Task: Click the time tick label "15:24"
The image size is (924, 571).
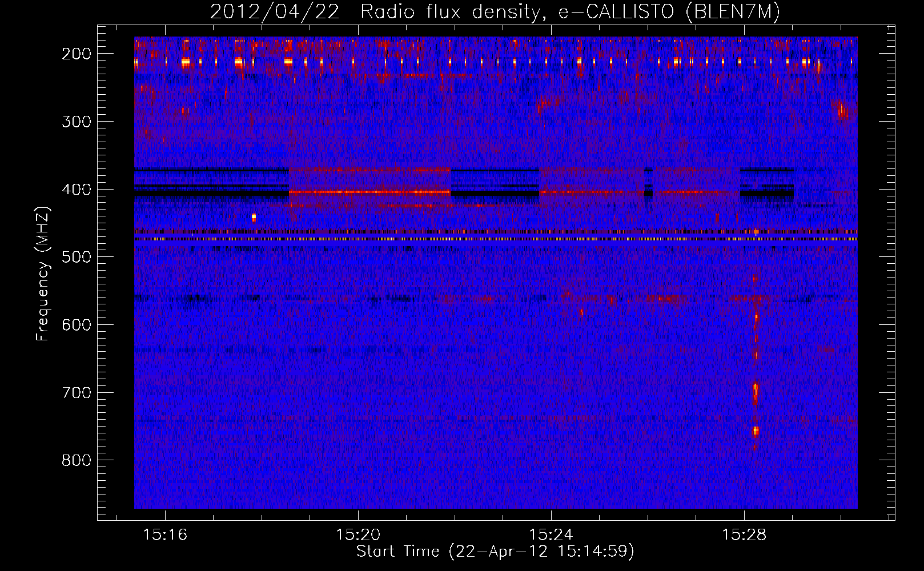Action: (551, 535)
